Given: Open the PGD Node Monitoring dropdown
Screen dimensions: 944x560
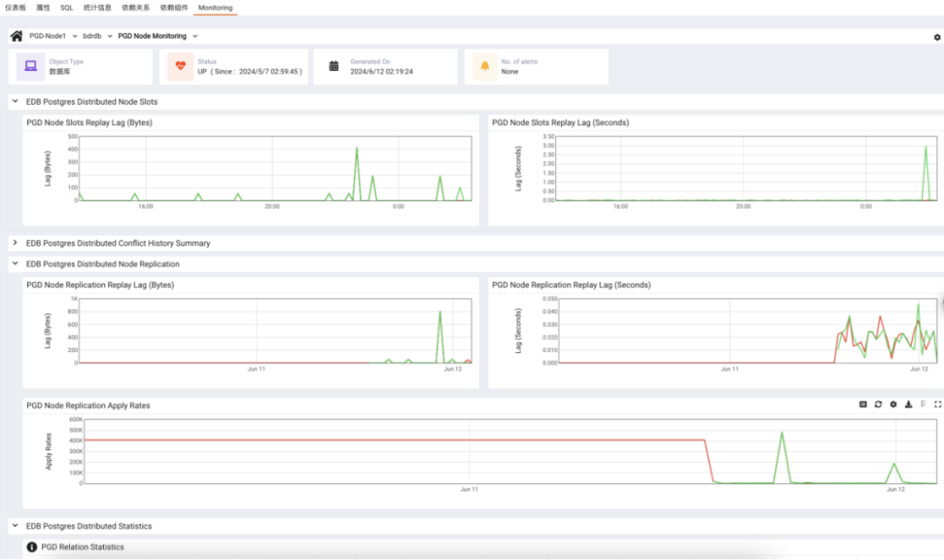Looking at the screenshot, I should [195, 36].
